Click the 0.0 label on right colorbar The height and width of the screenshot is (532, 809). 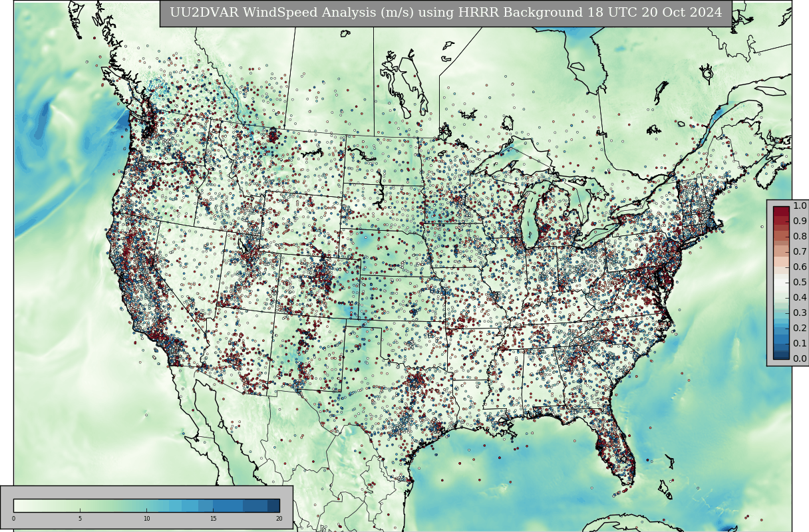coord(800,359)
